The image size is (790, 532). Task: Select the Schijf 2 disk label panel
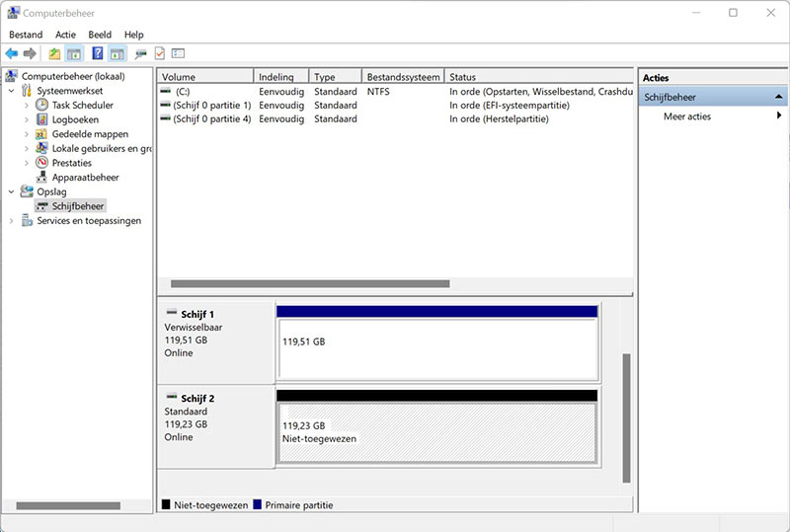[x=216, y=426]
